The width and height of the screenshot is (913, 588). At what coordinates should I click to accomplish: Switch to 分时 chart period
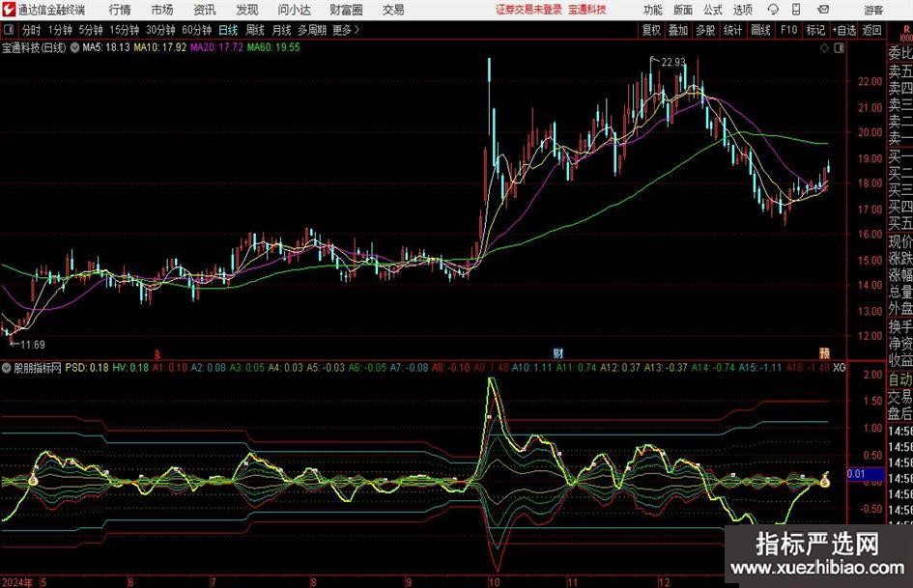point(31,30)
